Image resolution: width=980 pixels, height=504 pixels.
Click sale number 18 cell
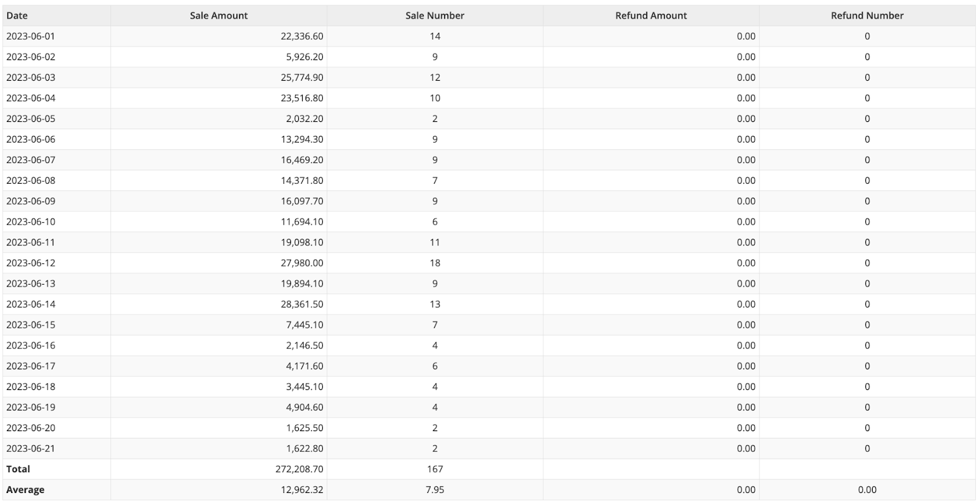tap(434, 263)
